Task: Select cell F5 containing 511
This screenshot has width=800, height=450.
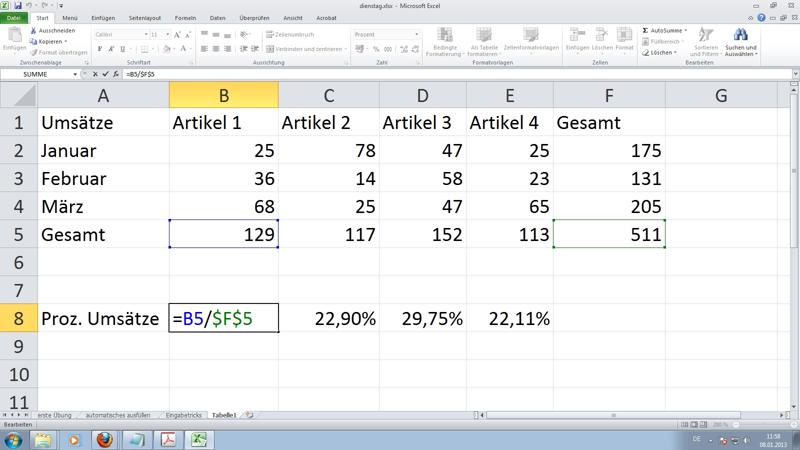Action: coord(609,234)
